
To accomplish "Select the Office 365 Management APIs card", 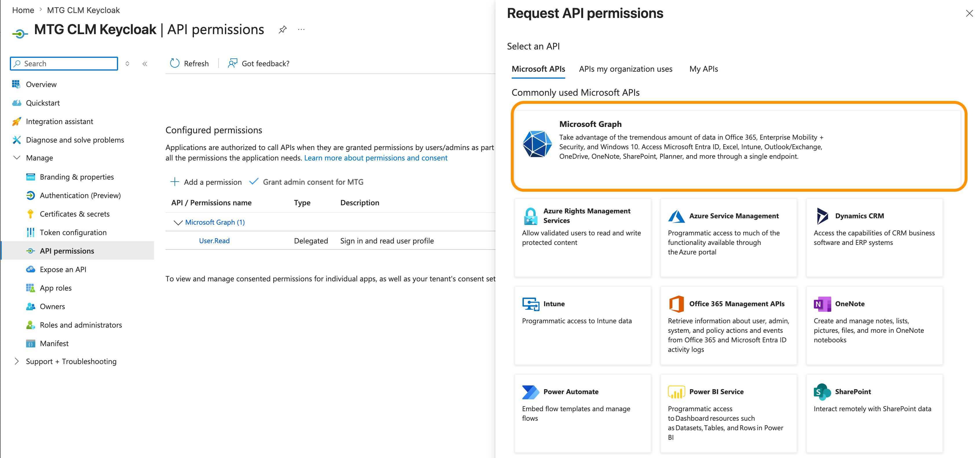I will coord(728,325).
